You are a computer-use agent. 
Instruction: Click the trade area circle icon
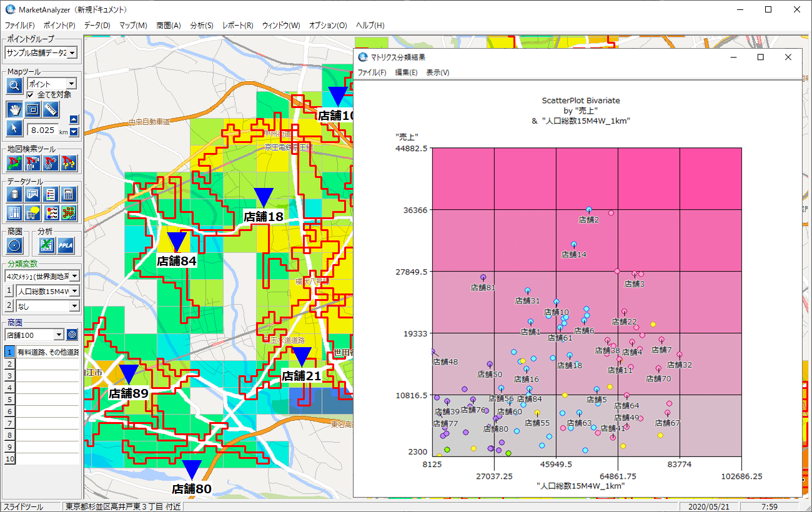click(x=14, y=245)
